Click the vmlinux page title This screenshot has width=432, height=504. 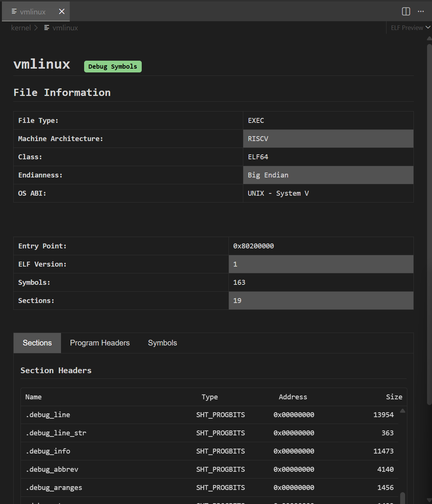[x=42, y=64]
